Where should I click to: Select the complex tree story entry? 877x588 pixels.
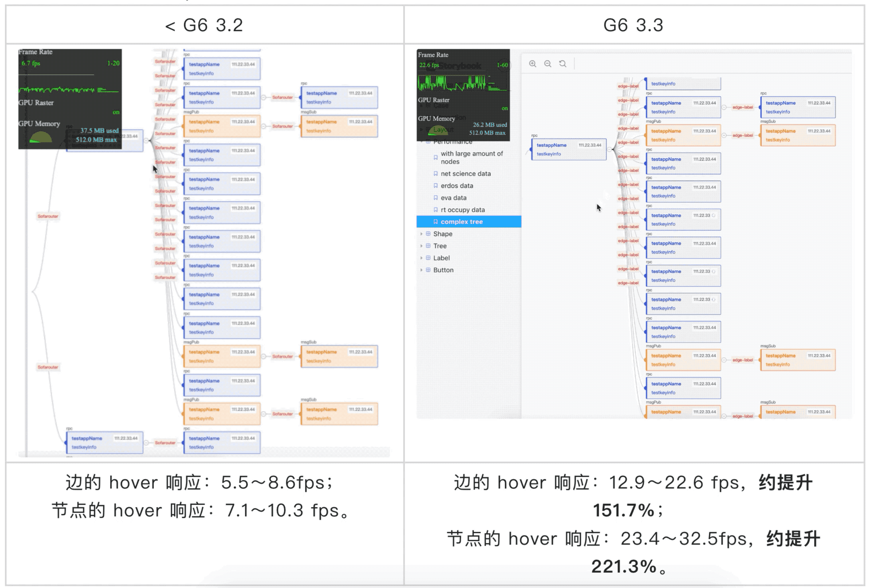click(462, 221)
